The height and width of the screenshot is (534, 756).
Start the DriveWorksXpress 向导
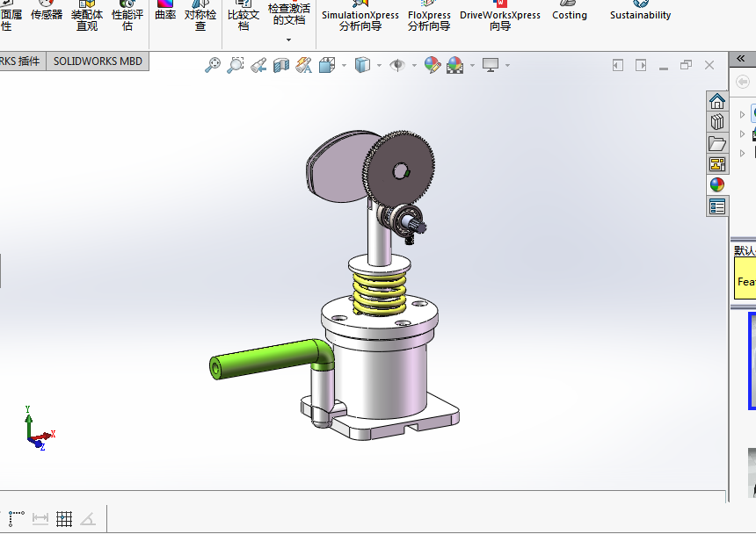pyautogui.click(x=500, y=17)
